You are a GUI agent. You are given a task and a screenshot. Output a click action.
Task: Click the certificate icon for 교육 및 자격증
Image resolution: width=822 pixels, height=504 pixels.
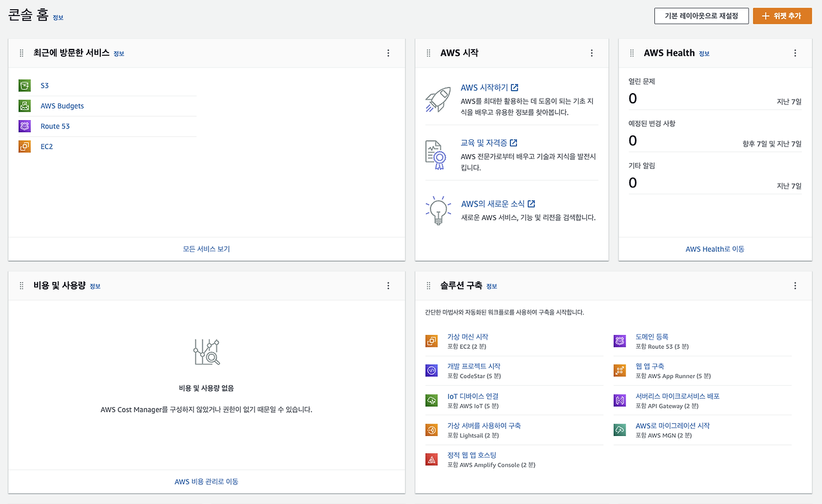(436, 155)
